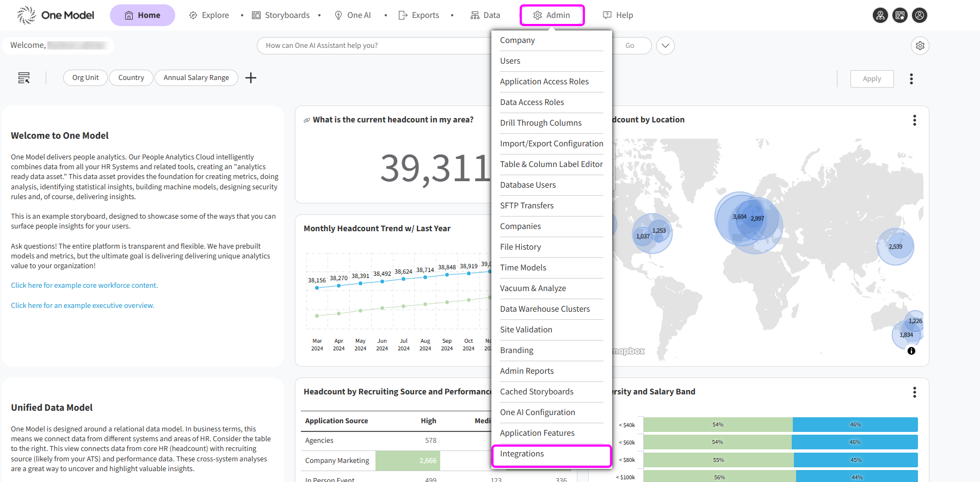Add a new filter with plus icon
This screenshot has height=482, width=980.
coord(250,78)
